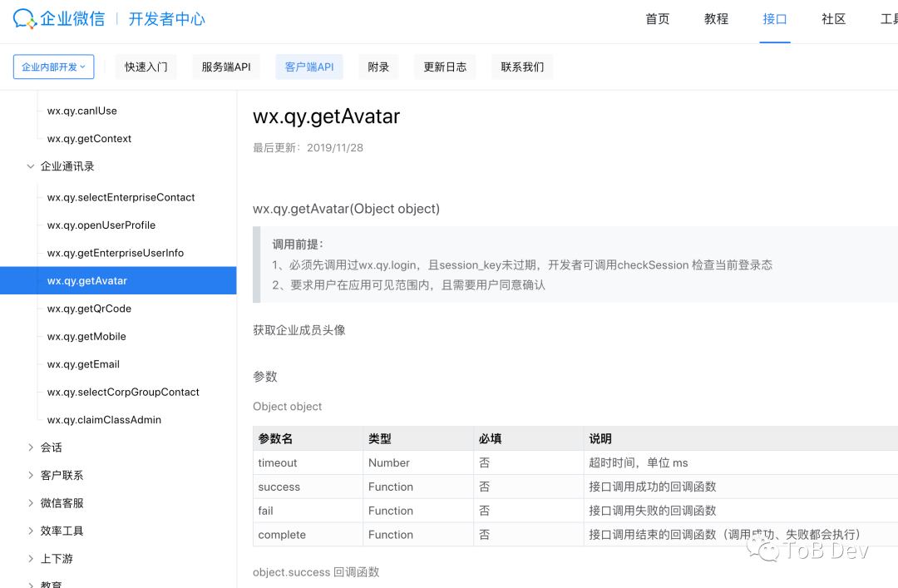Select 首页 in the top navigation
Viewport: 898px width, 588px height.
[x=657, y=18]
